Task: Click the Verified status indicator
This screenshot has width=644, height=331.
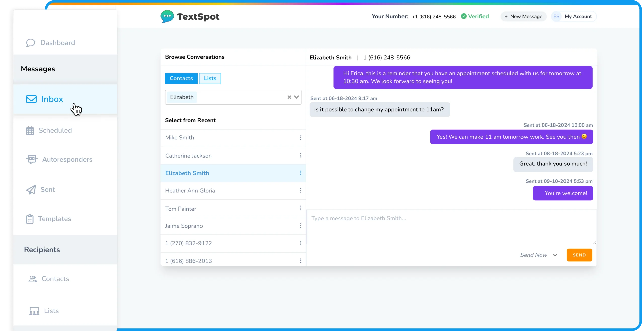Action: point(474,16)
